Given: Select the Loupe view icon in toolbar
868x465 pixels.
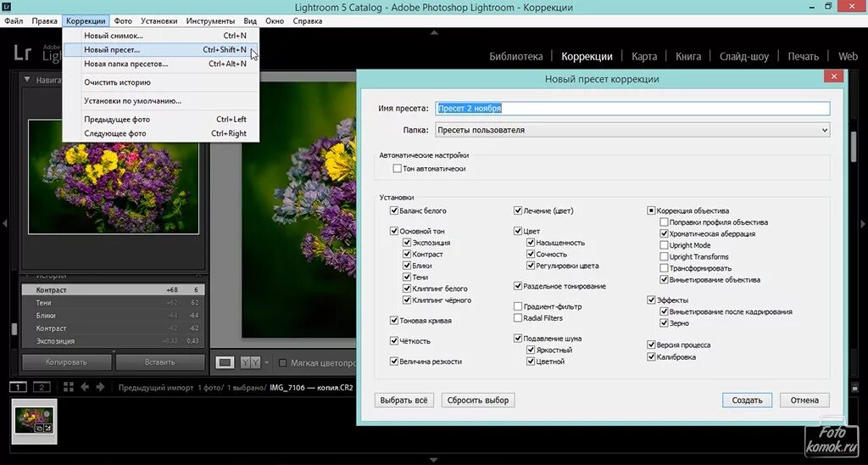Looking at the screenshot, I should 225,362.
